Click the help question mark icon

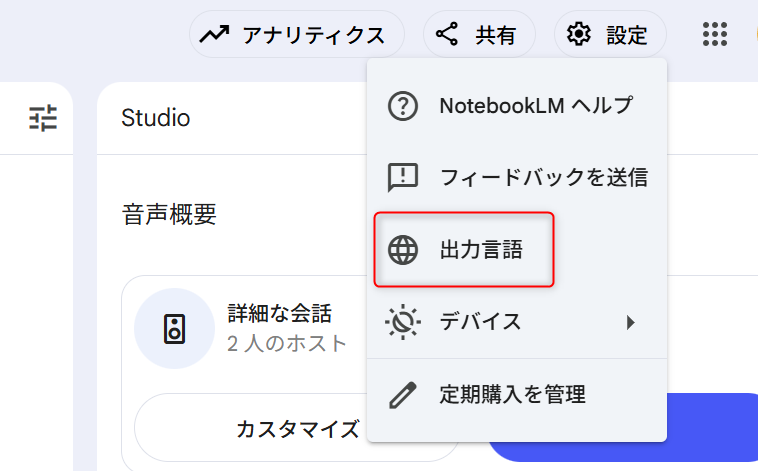403,106
